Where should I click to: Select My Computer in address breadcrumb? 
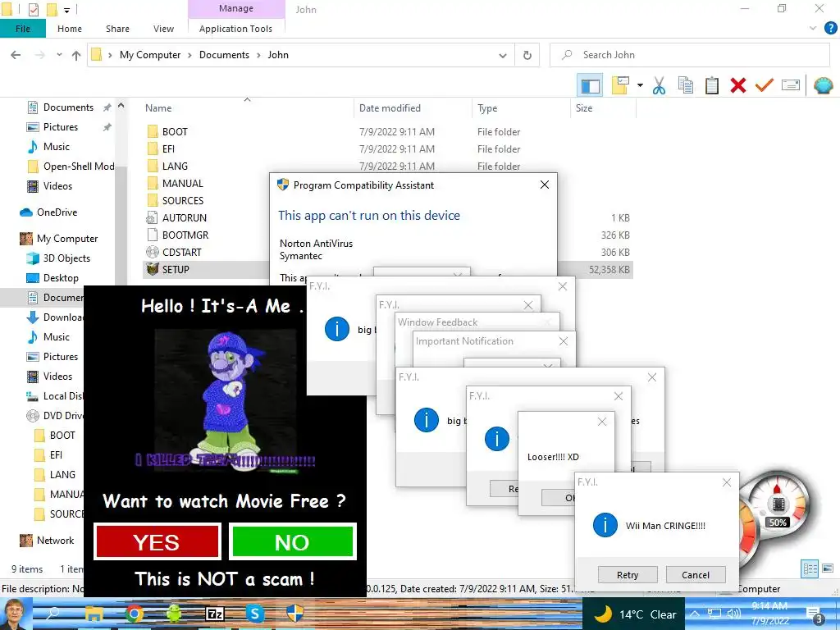150,55
